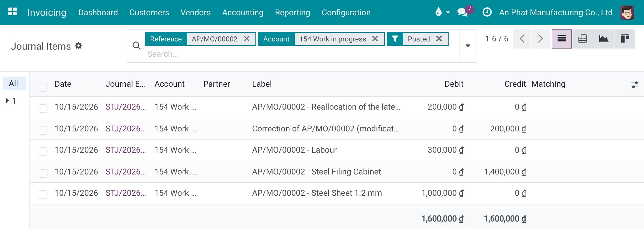Screen dimensions: 644x229
Task: Click the 300,000 ₫ debit cell
Action: 445,150
